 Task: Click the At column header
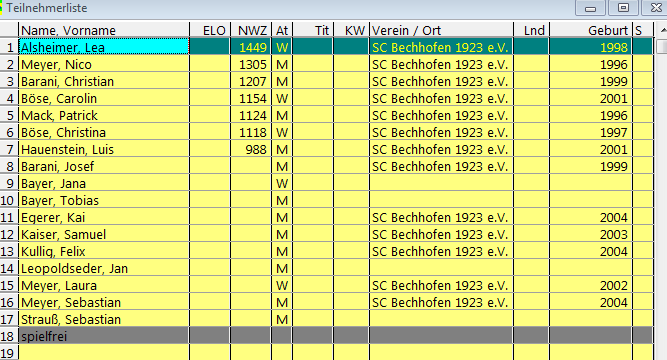[282, 30]
